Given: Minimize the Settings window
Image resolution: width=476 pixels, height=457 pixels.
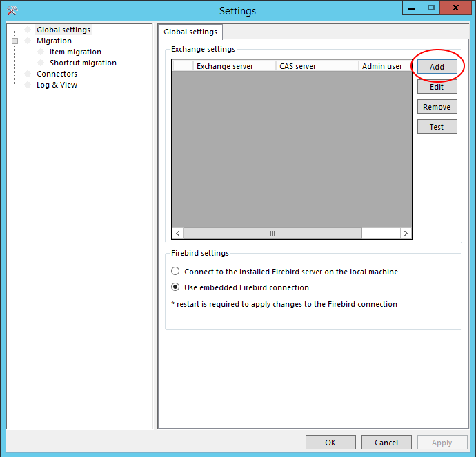Looking at the screenshot, I should [x=412, y=8].
